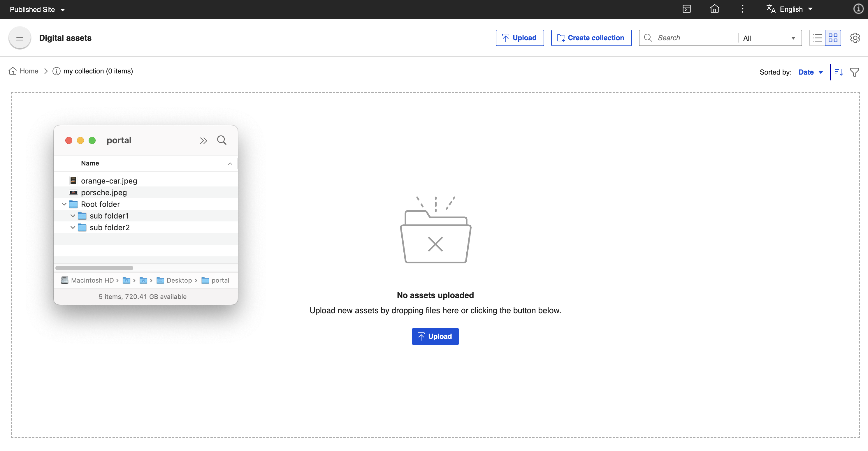The image size is (868, 451).
Task: Click the blue Upload button in empty state
Action: (x=435, y=336)
